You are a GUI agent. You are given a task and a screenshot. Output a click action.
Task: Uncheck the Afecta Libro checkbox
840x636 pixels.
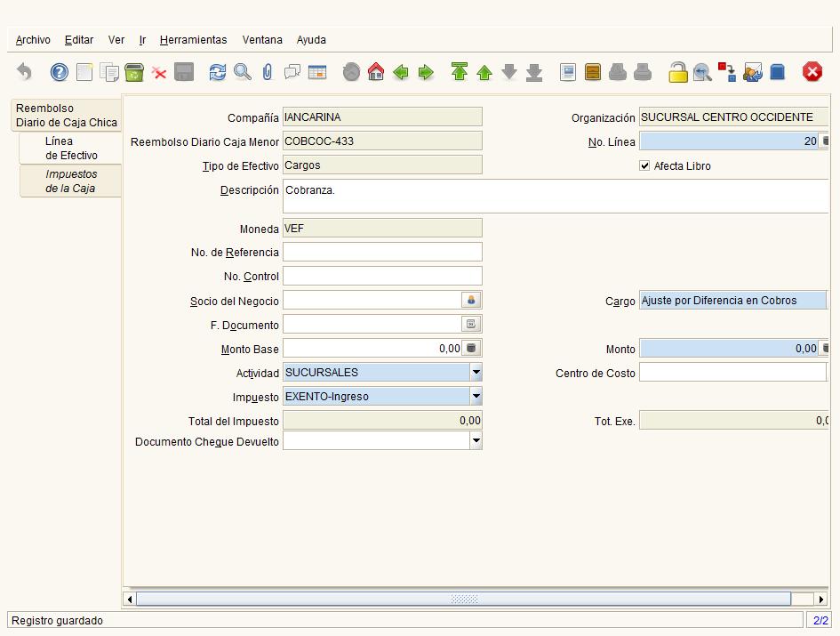tap(644, 165)
